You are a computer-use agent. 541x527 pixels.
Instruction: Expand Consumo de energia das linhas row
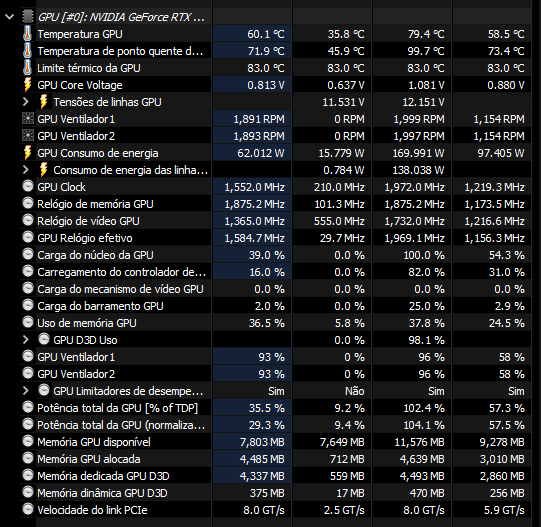tap(26, 170)
